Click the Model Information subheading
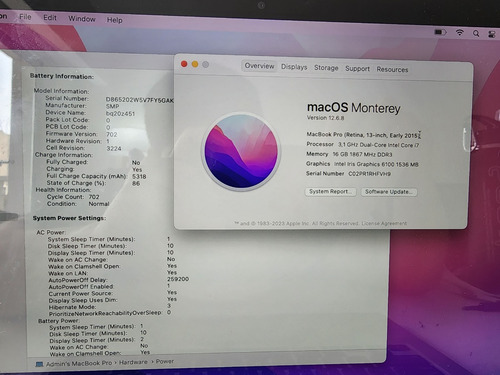The image size is (500, 375). [61, 91]
